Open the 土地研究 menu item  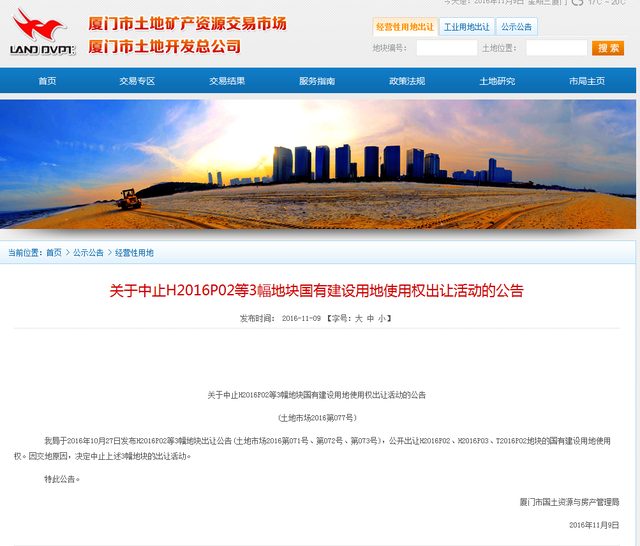pyautogui.click(x=497, y=81)
